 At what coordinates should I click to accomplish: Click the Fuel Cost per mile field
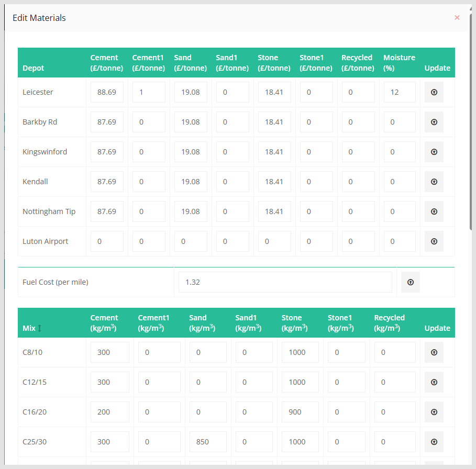[285, 282]
